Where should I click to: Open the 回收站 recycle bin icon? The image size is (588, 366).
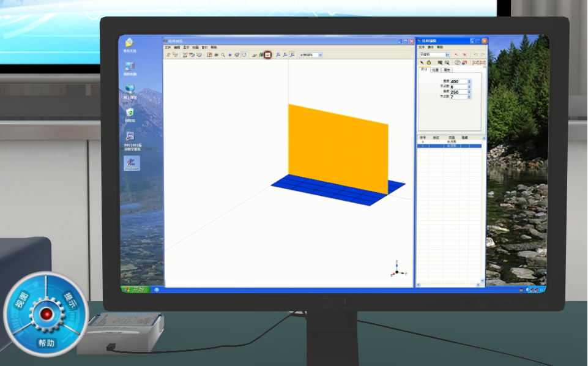pos(130,114)
